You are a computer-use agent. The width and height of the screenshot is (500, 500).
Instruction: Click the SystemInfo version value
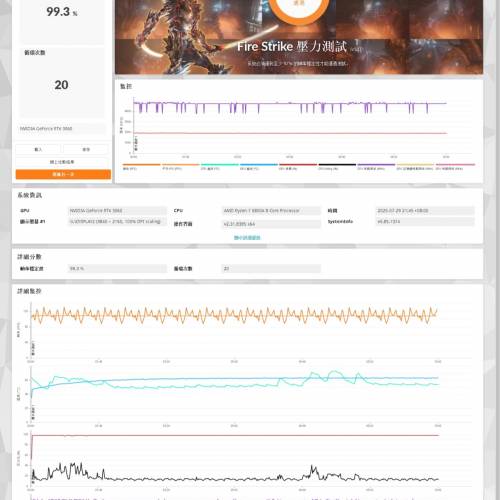[x=425, y=222]
